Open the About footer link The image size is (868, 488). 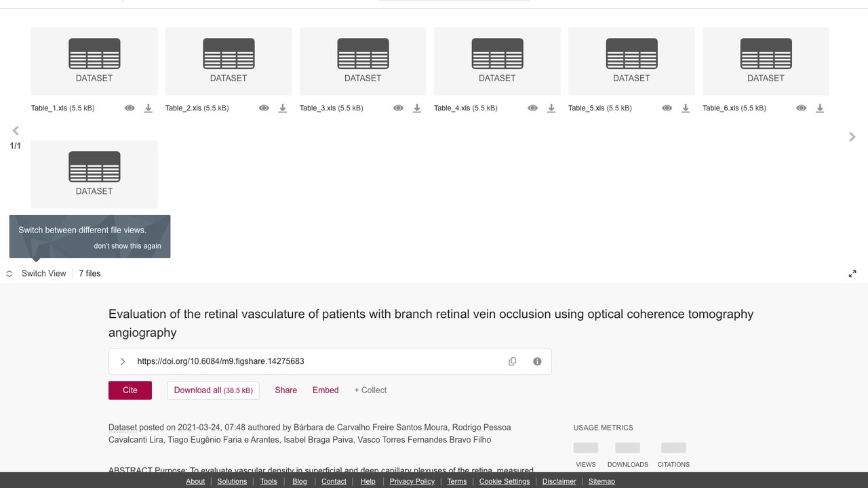pos(195,481)
